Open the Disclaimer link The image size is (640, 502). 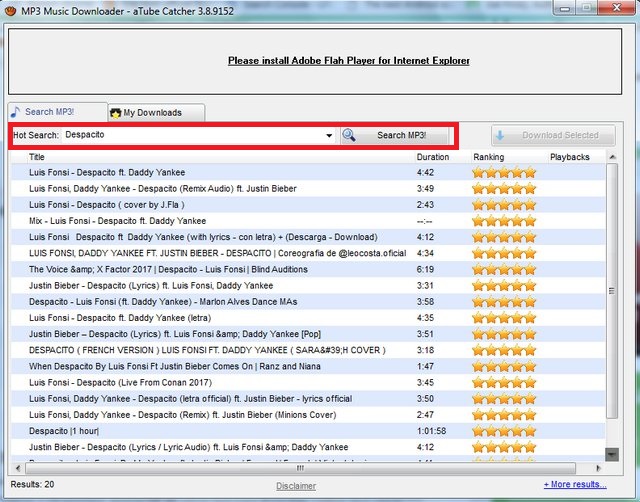[x=296, y=486]
